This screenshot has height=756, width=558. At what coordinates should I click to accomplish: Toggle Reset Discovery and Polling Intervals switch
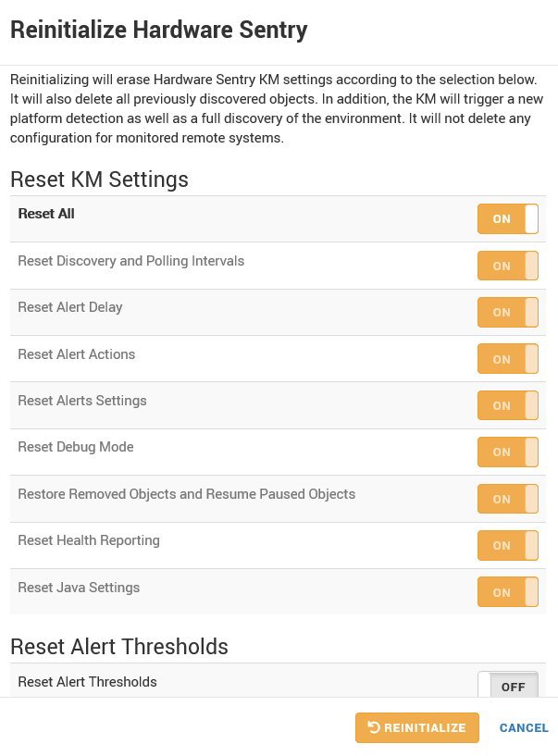click(507, 266)
